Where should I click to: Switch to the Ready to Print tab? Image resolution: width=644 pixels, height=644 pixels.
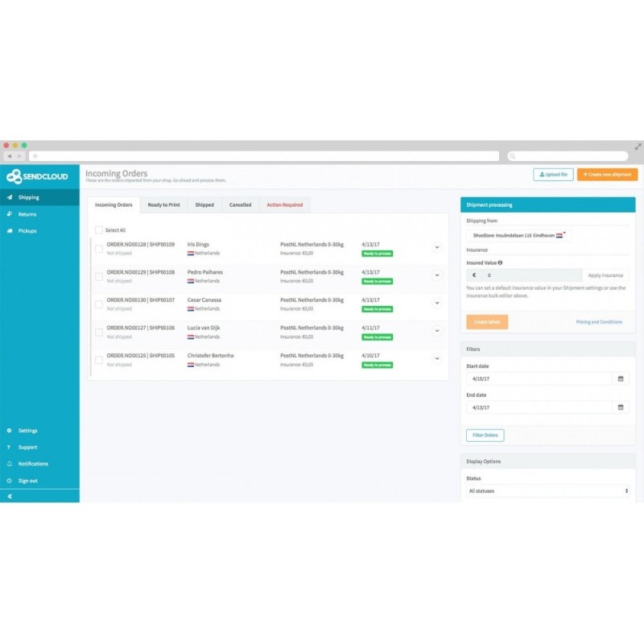pyautogui.click(x=163, y=205)
